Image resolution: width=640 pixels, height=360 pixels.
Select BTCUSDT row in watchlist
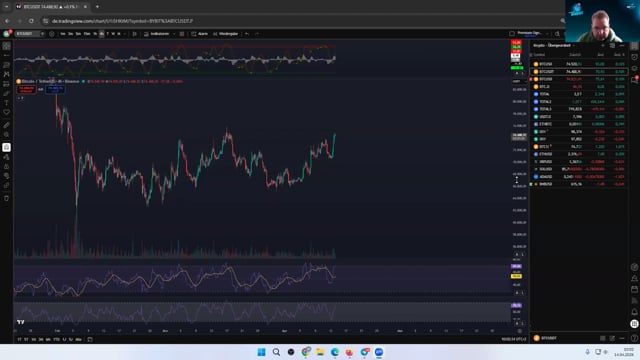coord(579,71)
